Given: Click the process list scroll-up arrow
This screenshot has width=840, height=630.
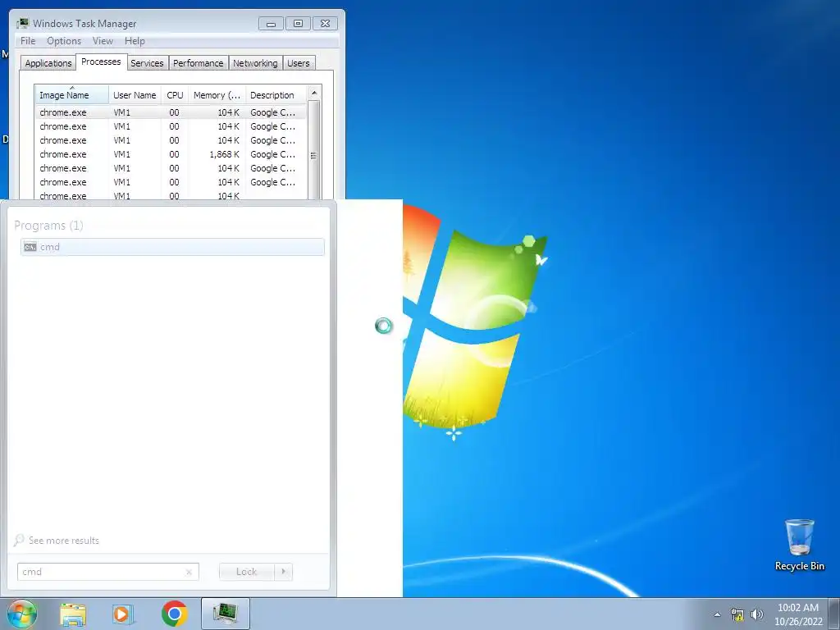Looking at the screenshot, I should pos(314,94).
